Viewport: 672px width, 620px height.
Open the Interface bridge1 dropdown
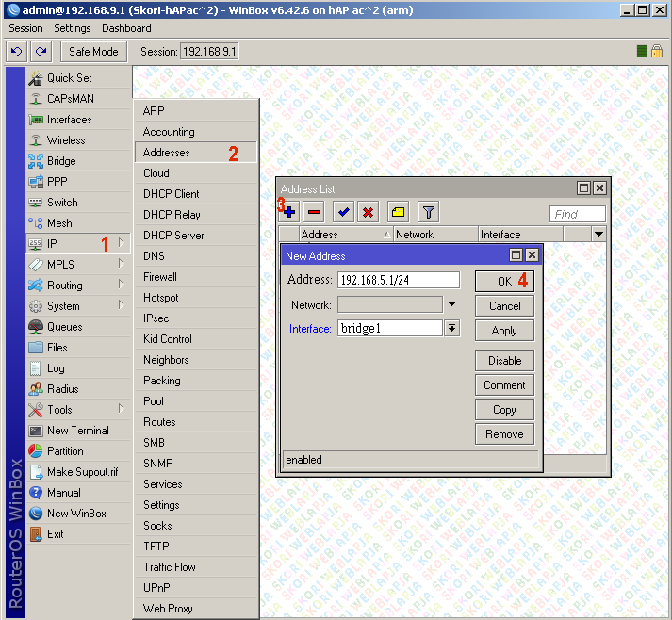point(451,328)
